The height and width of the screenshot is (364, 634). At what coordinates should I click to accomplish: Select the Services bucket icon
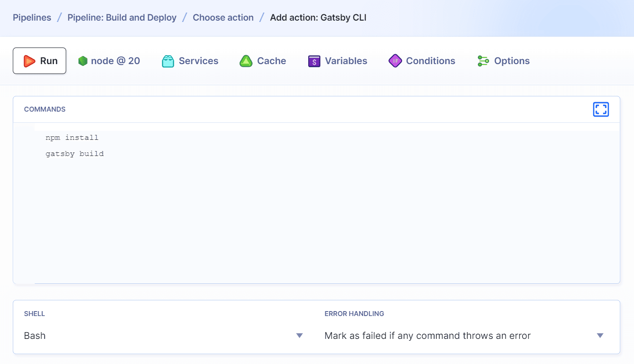point(168,61)
